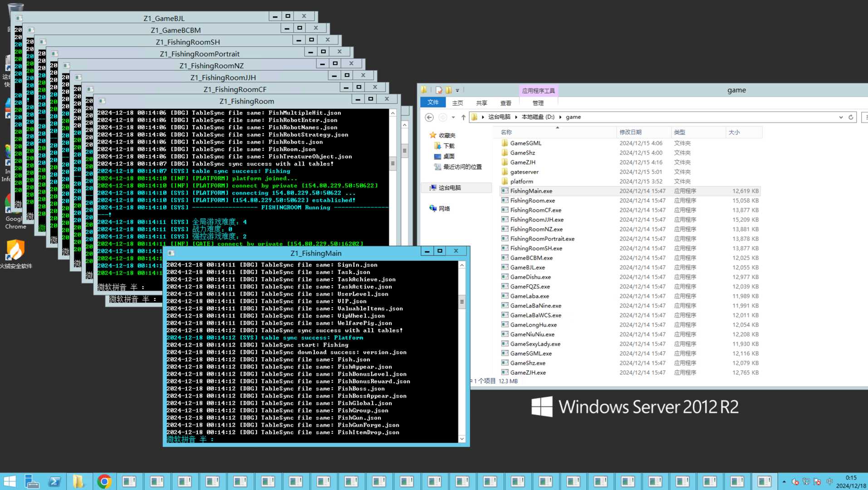Click 本地磁盘 (D:) in address path
The width and height of the screenshot is (868, 490).
pyautogui.click(x=538, y=117)
